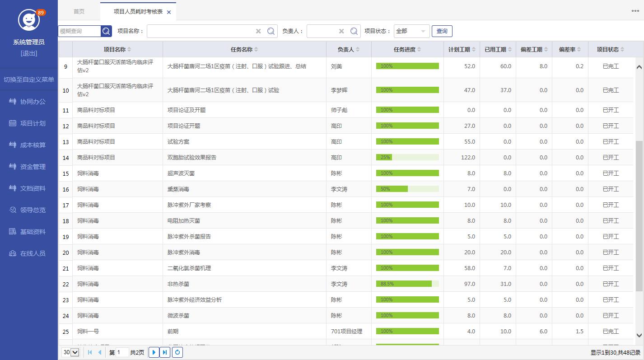Click the 查询 button

point(442,31)
